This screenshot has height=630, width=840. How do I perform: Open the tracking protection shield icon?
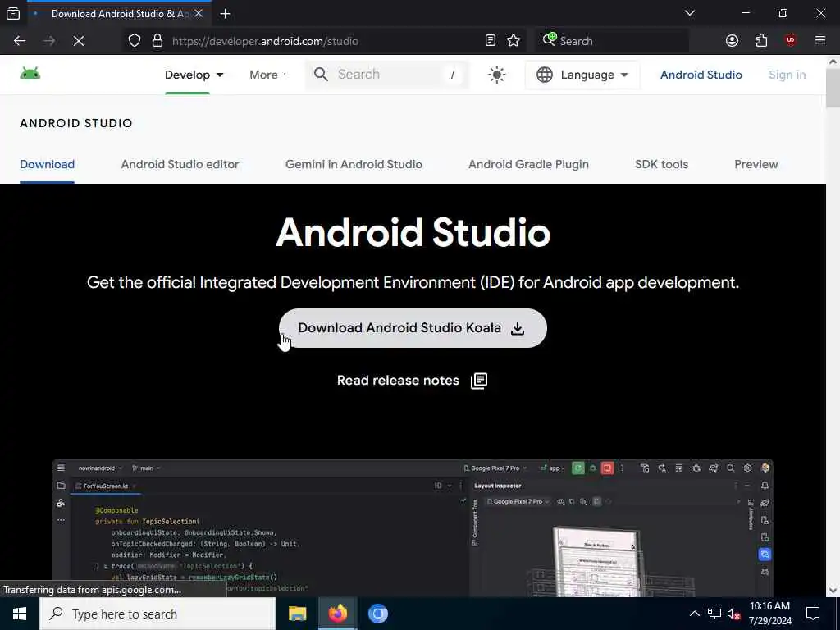pos(135,41)
